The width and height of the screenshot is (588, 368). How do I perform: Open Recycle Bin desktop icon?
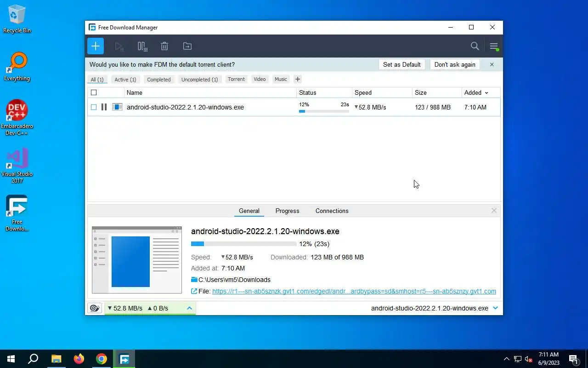coord(17,19)
